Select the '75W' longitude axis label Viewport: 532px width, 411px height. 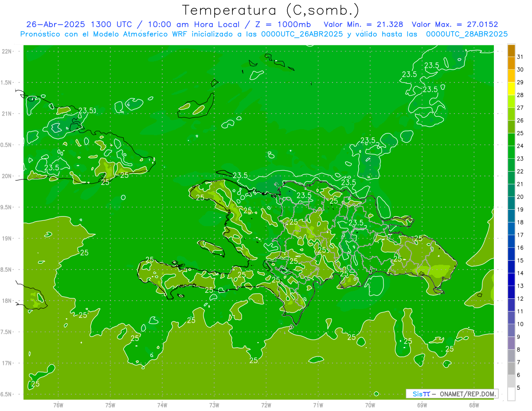pos(110,405)
